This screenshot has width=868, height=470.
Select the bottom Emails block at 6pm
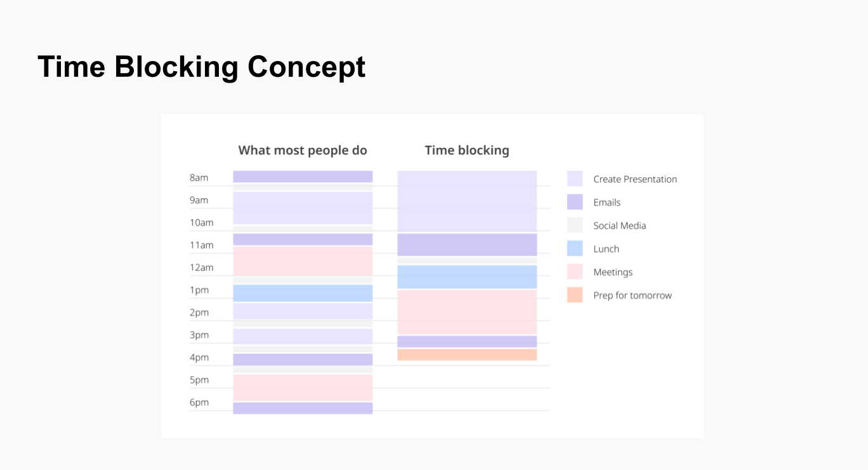click(x=303, y=408)
